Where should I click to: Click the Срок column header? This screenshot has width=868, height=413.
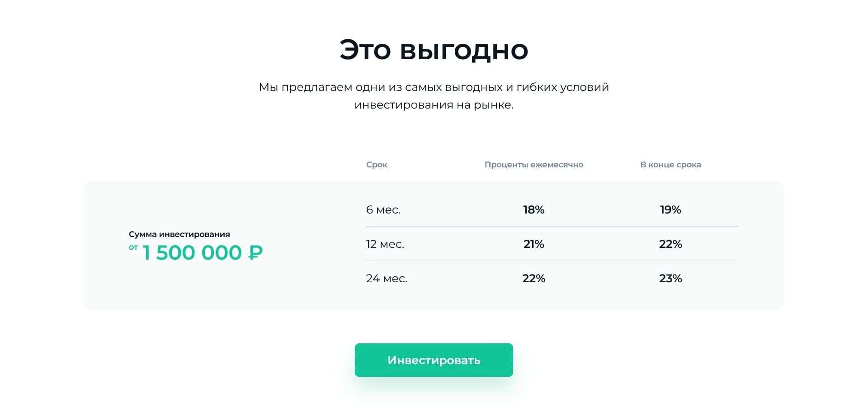pyautogui.click(x=377, y=165)
